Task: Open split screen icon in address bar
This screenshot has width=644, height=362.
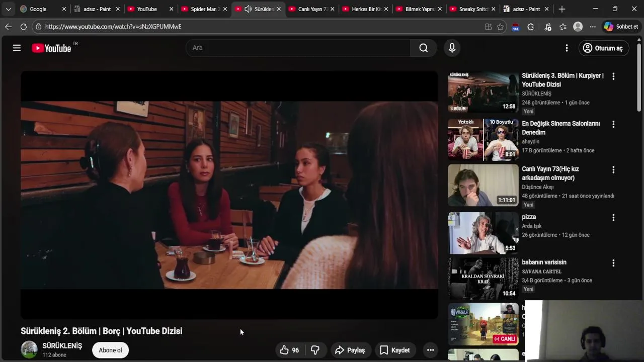Action: click(488, 27)
